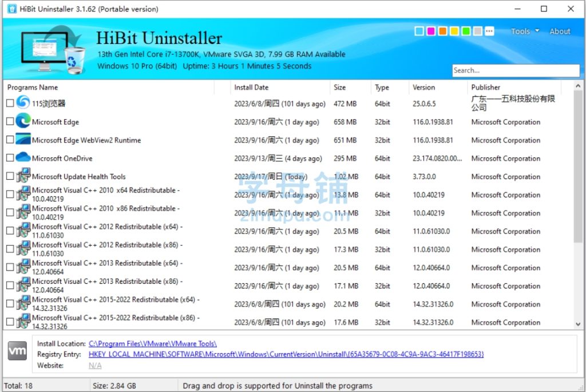Check Visual C++ 2013 x64 Redistributable box
This screenshot has width=586, height=392.
(10, 268)
